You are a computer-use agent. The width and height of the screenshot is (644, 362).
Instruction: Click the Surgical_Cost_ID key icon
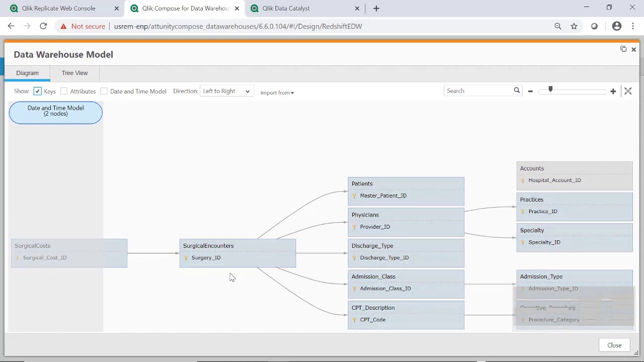[x=17, y=258]
